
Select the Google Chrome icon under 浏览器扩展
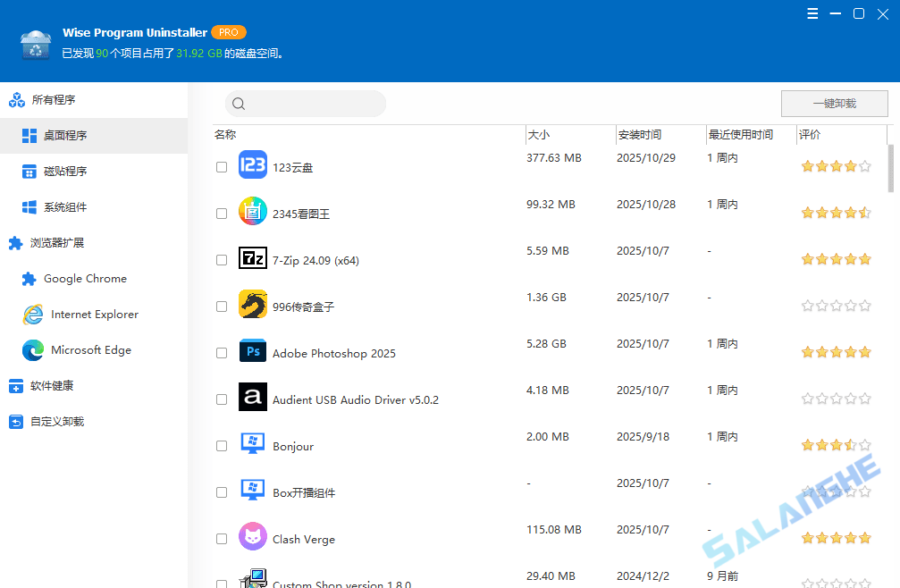point(30,278)
